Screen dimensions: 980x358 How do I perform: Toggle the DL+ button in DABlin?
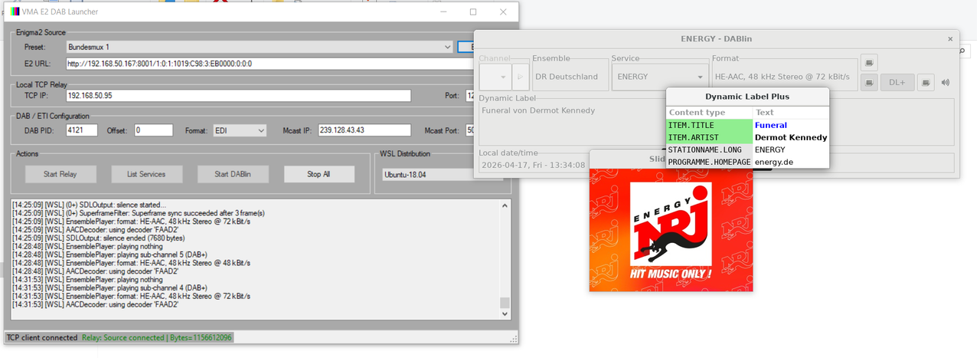pyautogui.click(x=897, y=83)
